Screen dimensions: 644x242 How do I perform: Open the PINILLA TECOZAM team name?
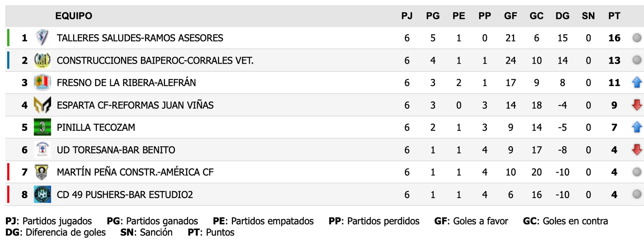tap(96, 127)
